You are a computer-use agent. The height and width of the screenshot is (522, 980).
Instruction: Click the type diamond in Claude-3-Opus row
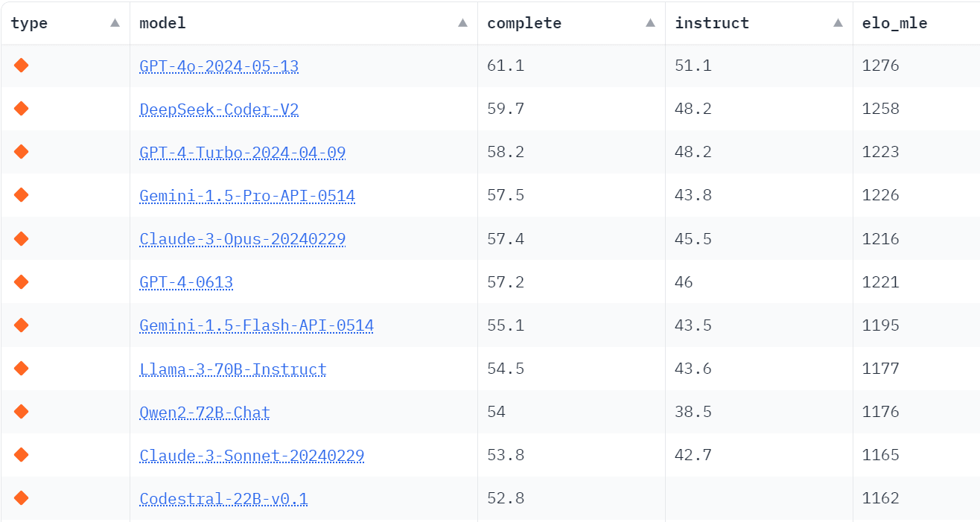click(x=21, y=238)
